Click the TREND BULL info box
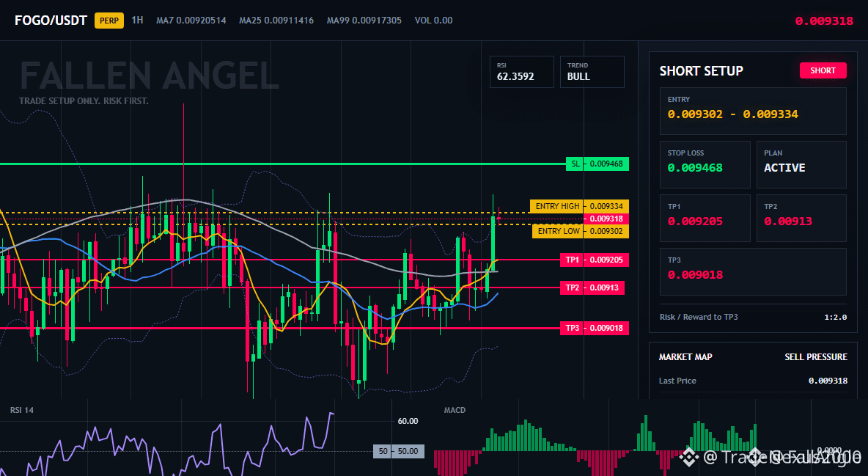The height and width of the screenshot is (476, 868). tap(592, 72)
